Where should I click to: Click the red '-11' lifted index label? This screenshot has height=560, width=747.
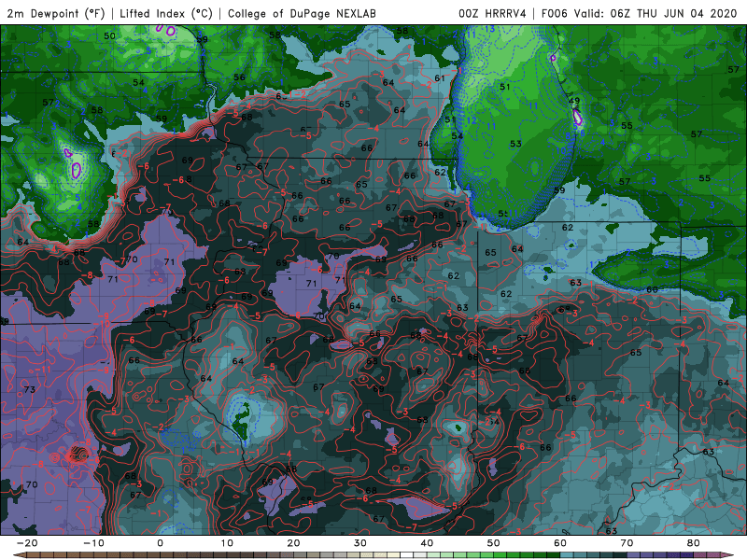tap(44, 369)
